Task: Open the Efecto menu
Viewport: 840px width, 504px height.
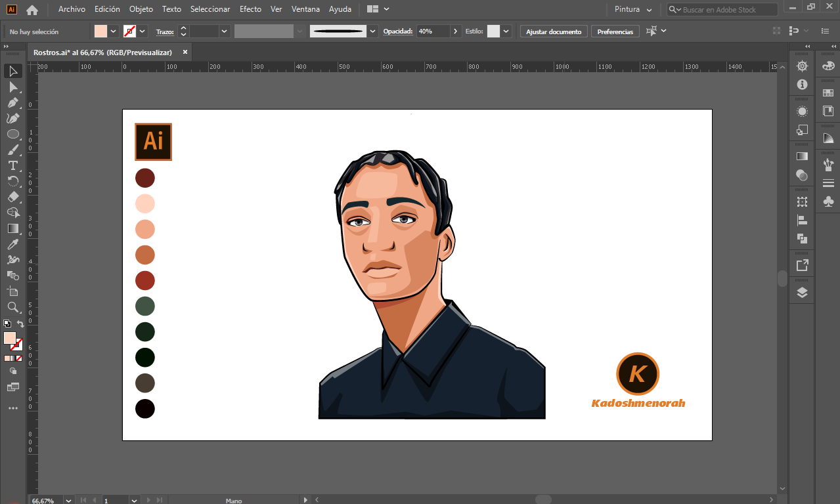Action: 250,9
